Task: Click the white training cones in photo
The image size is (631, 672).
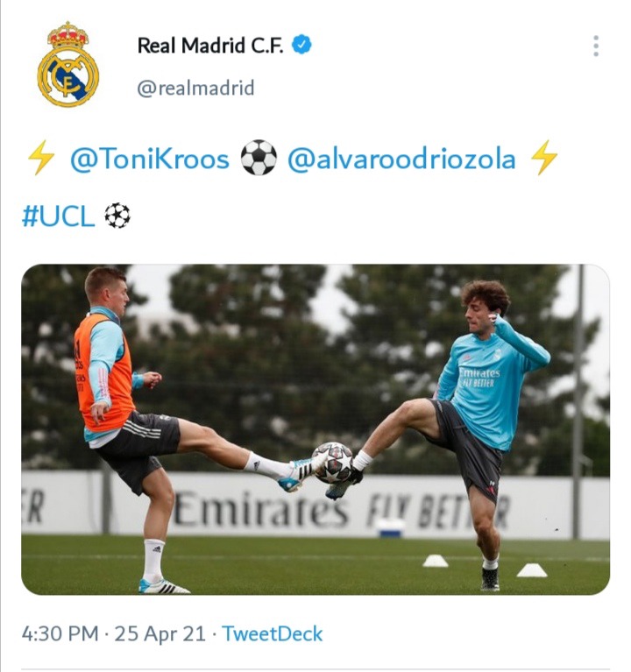Action: click(485, 566)
